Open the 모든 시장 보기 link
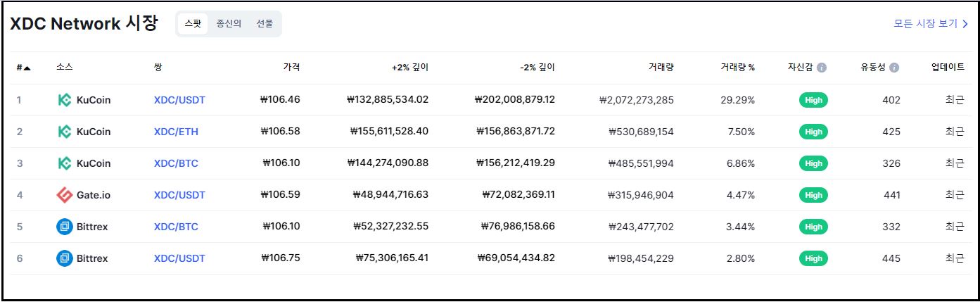Image resolution: width=980 pixels, height=302 pixels. coord(931,23)
